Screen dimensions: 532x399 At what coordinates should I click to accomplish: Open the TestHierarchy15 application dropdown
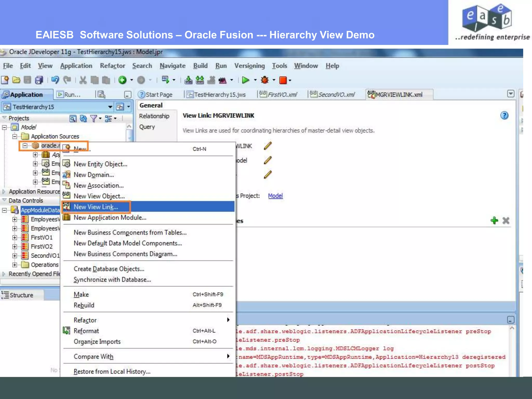coord(110,107)
